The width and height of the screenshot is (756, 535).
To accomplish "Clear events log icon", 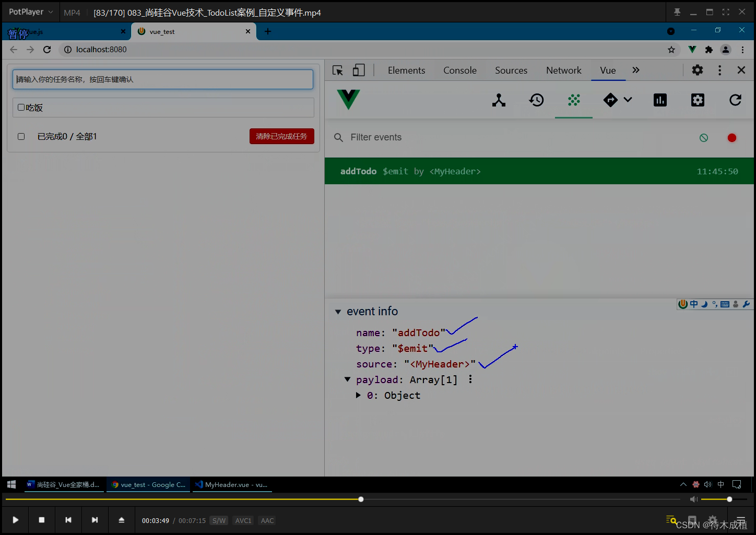I will (704, 138).
